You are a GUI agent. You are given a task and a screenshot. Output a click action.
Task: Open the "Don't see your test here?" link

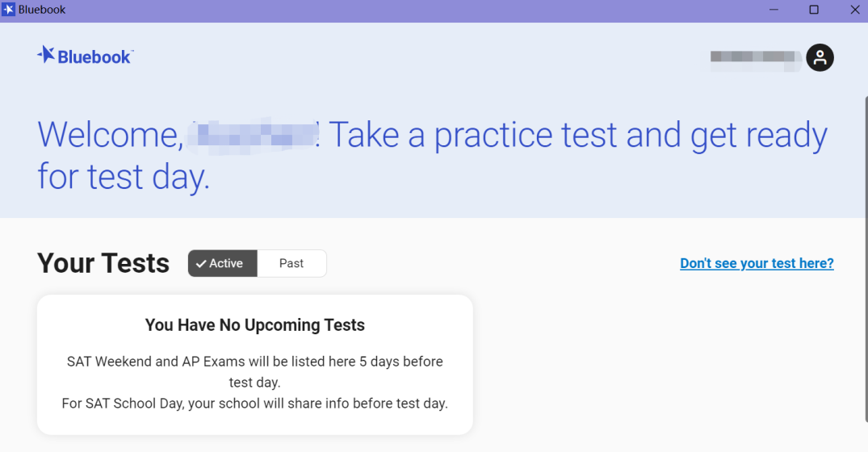pos(757,263)
